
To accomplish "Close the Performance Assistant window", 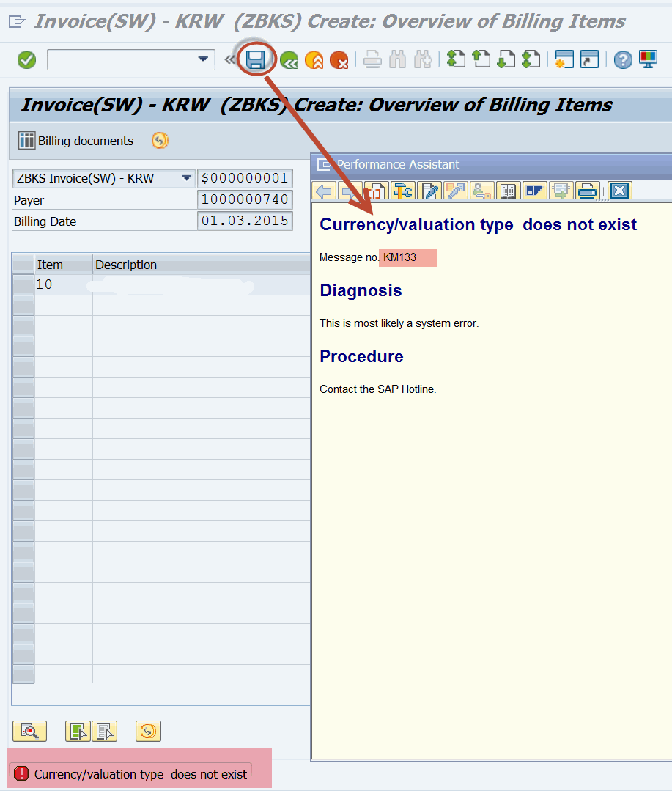I will [619, 191].
